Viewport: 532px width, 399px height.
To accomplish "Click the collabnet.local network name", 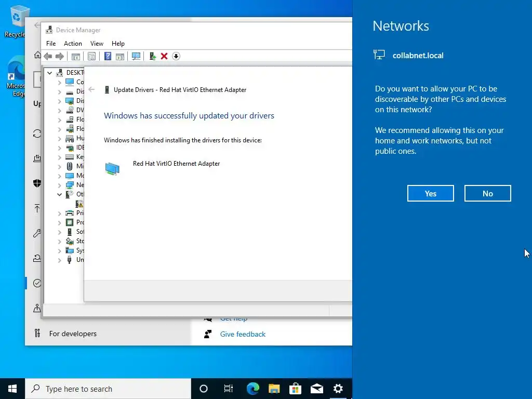I will tap(418, 55).
